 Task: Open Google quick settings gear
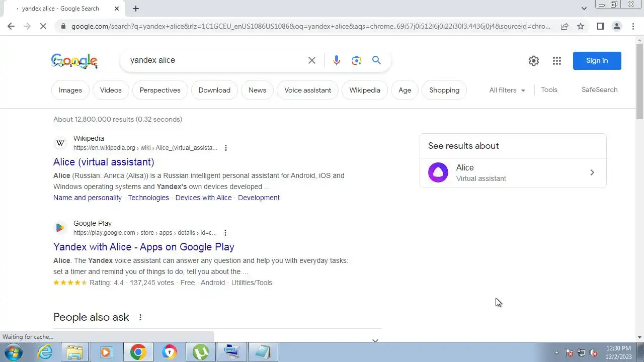[534, 61]
